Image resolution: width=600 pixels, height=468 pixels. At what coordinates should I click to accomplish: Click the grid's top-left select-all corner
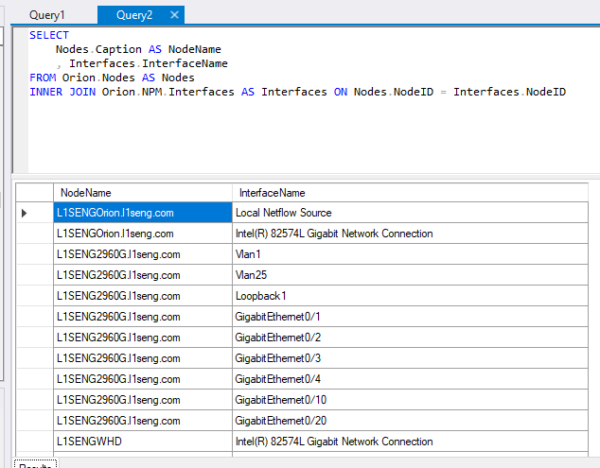[34, 192]
